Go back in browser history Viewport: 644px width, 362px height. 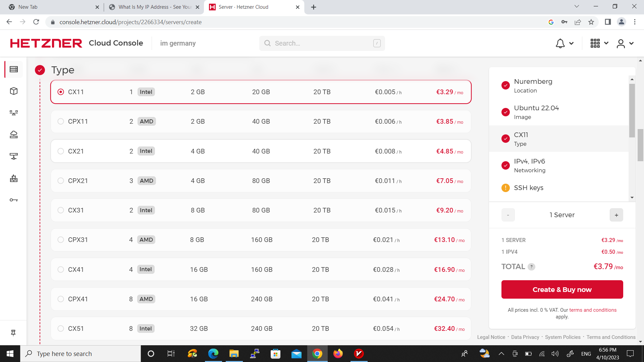pos(9,22)
